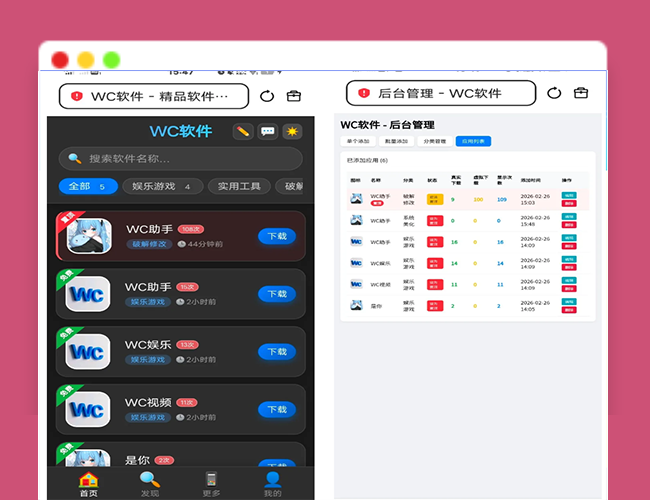Click the magnifier icon in the search field

point(75,158)
